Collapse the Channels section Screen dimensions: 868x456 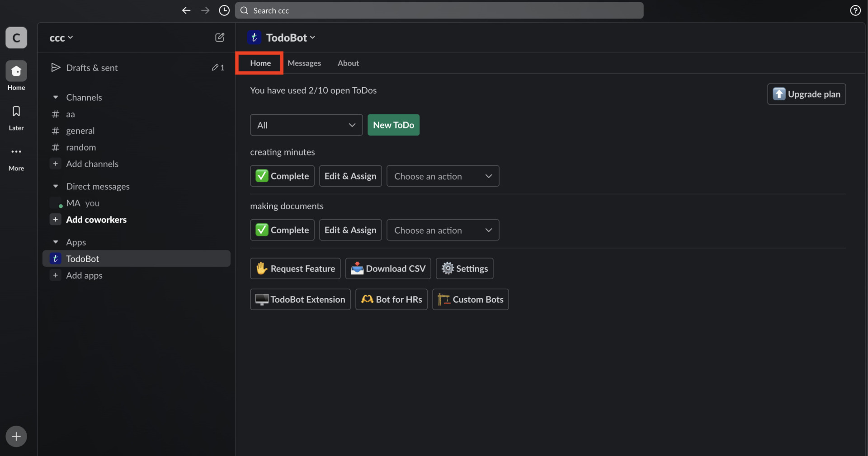56,97
